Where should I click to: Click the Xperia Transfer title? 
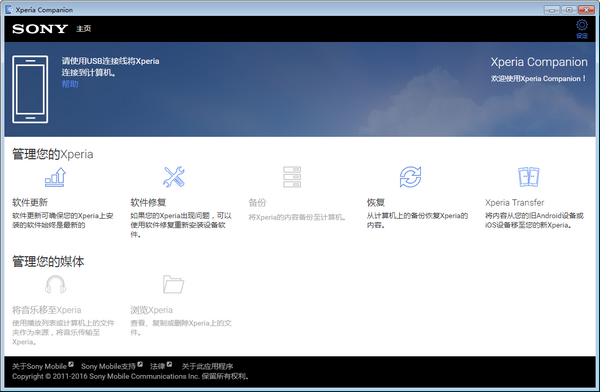[x=514, y=203]
